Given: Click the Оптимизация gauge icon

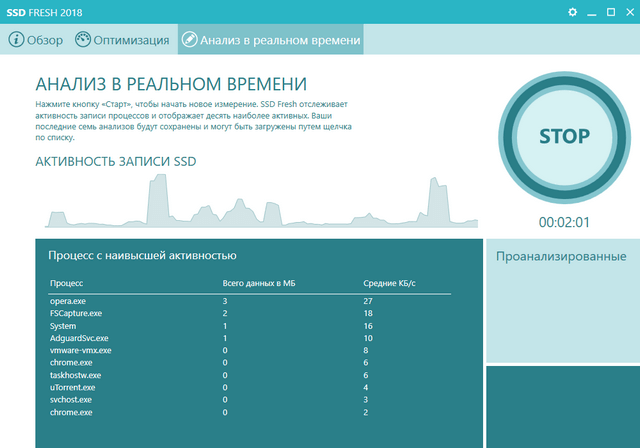Looking at the screenshot, I should click(x=82, y=40).
